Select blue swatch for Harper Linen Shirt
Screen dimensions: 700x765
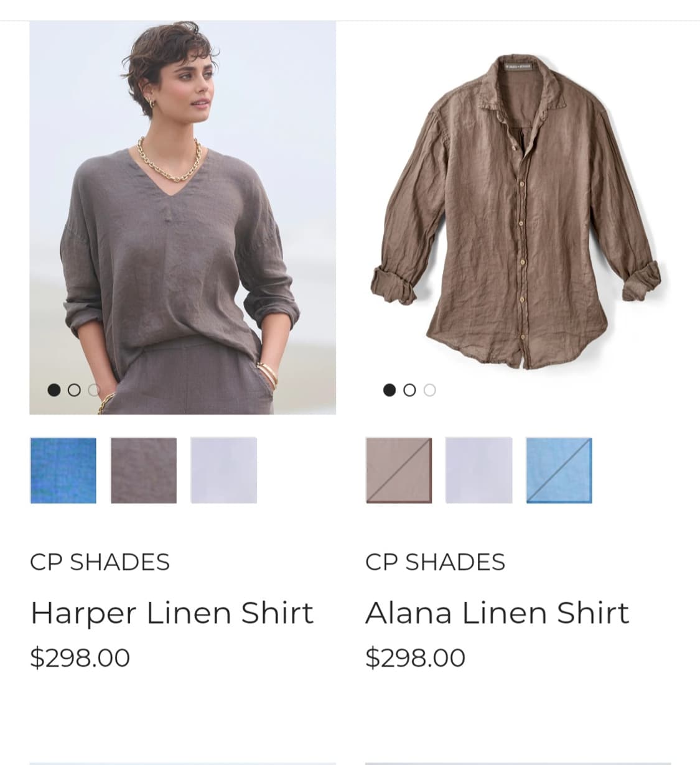tap(63, 470)
